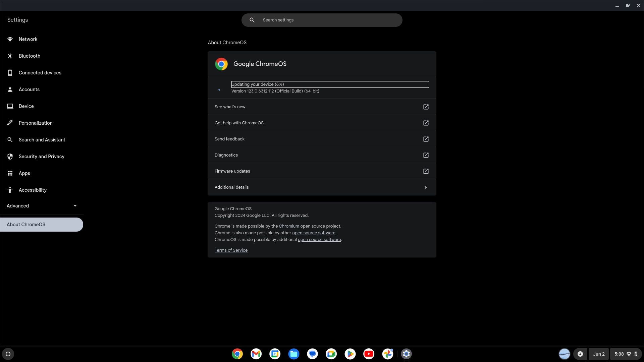Viewport: 644px width, 362px height.
Task: Open Google Photos from the shelf
Action: pos(388,354)
